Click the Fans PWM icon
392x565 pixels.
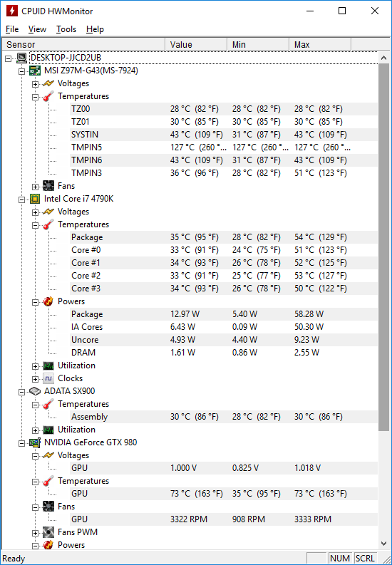(48, 532)
